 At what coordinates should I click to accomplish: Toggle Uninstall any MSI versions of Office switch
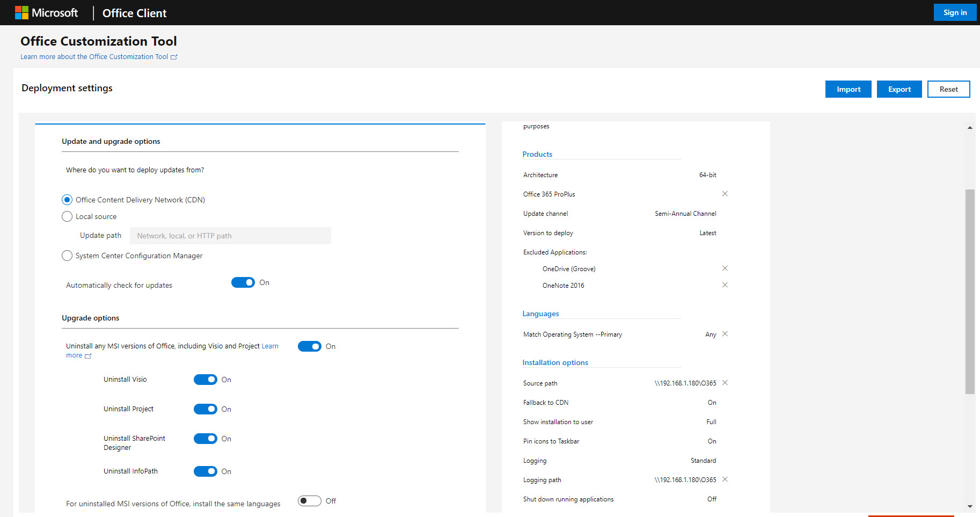click(x=310, y=346)
